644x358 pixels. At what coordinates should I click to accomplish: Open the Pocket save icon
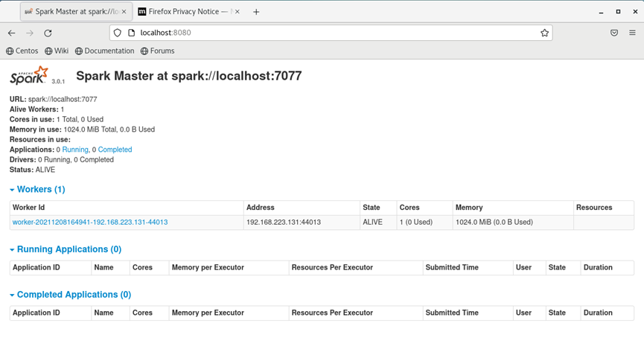(614, 33)
